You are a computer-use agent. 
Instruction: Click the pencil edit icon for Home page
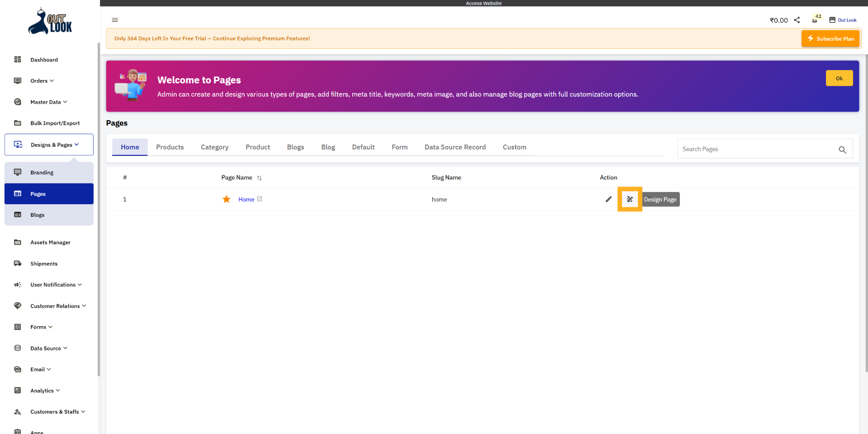[x=608, y=199]
